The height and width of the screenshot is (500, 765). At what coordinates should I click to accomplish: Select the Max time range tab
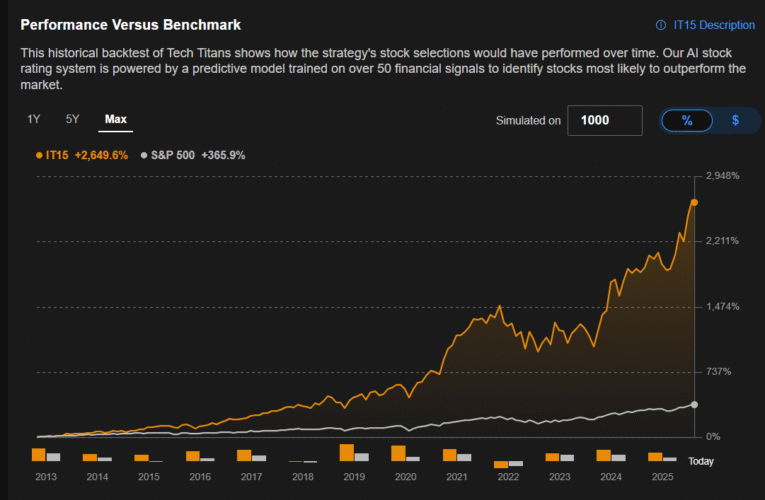pyautogui.click(x=116, y=120)
